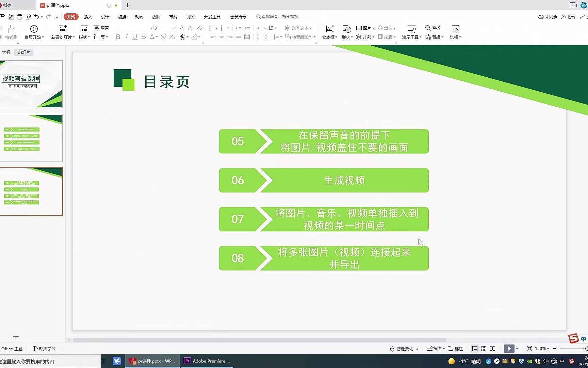The image size is (588, 368).
Task: Click the command search field
Action: [x=277, y=17]
